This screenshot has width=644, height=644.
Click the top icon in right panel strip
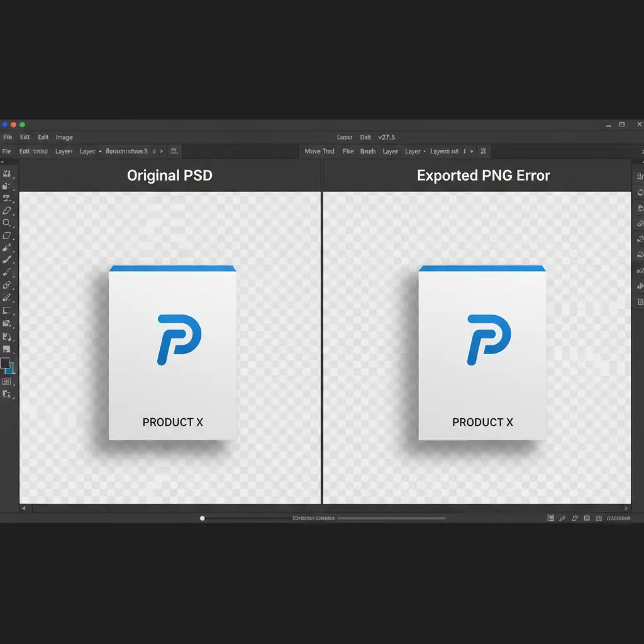640,177
